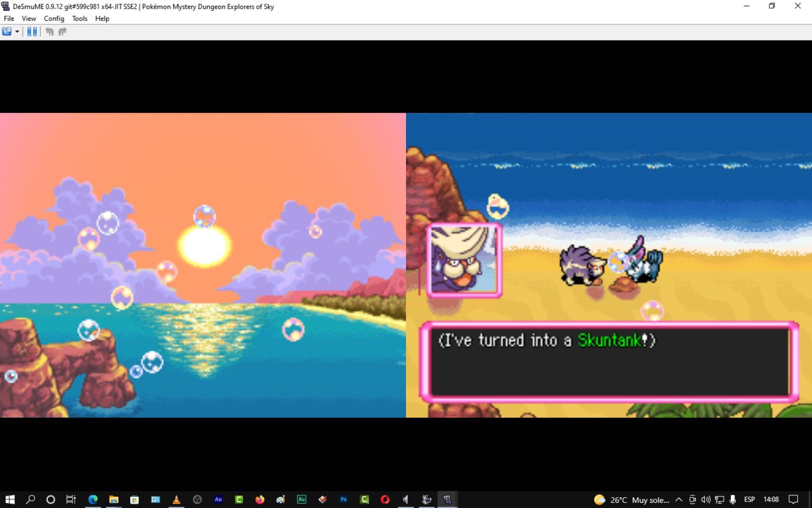
Task: Tap the sun on the top game screen
Action: tap(204, 246)
